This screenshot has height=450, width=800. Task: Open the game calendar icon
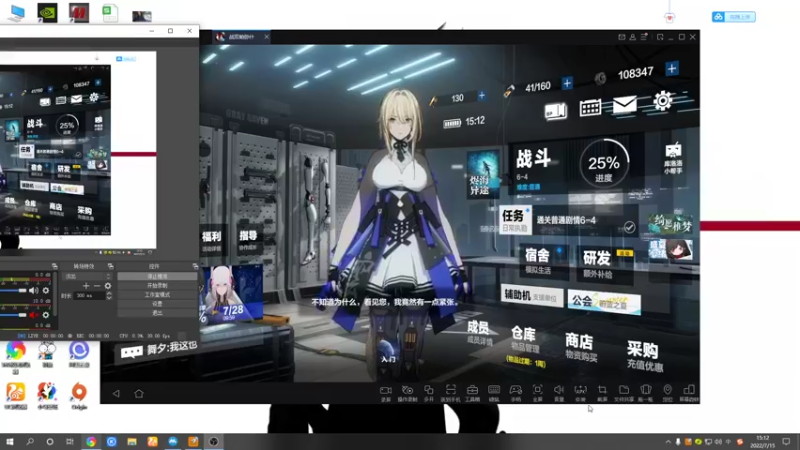(590, 108)
